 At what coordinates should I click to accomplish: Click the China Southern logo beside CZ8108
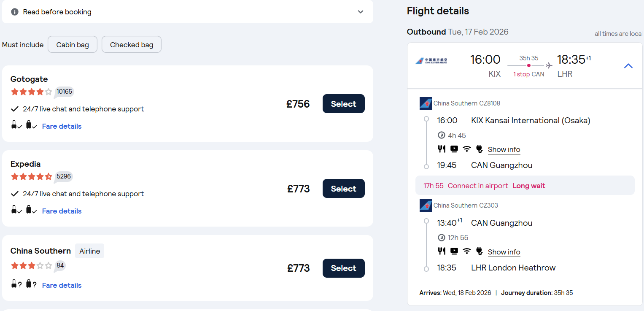click(426, 103)
